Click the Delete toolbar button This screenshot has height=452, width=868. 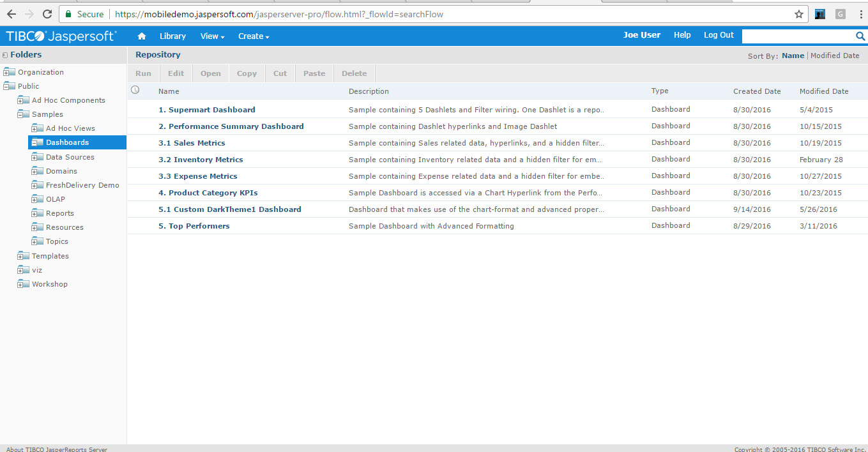pyautogui.click(x=354, y=73)
